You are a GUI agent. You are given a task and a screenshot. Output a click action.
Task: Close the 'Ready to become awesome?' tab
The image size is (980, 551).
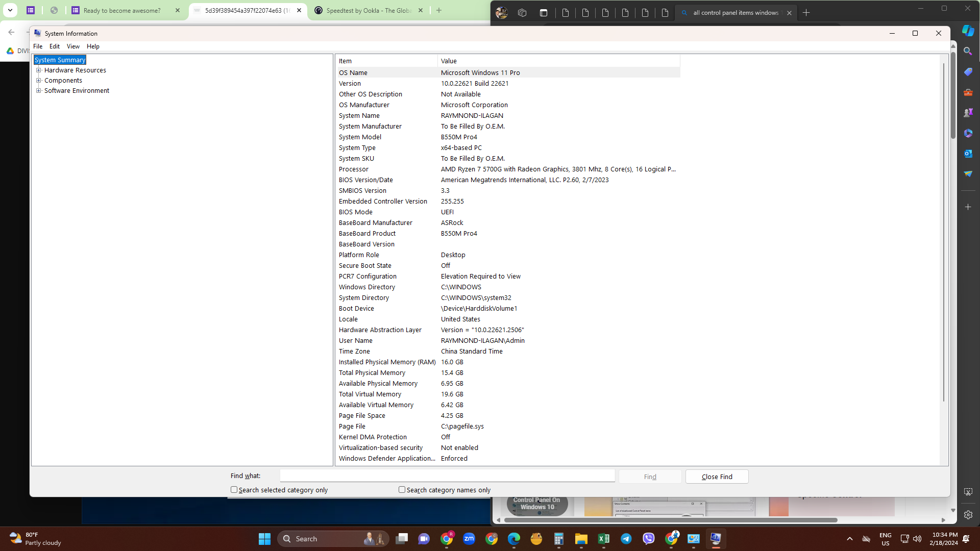(177, 10)
